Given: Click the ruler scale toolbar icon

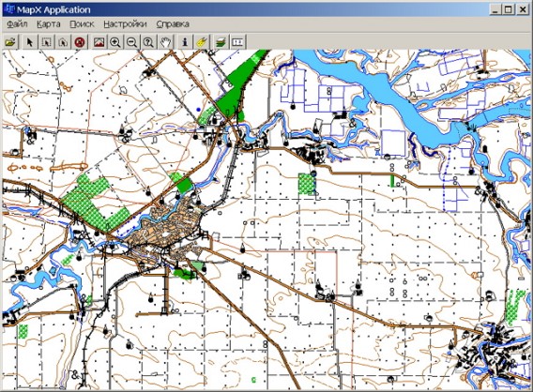Looking at the screenshot, I should click(237, 42).
